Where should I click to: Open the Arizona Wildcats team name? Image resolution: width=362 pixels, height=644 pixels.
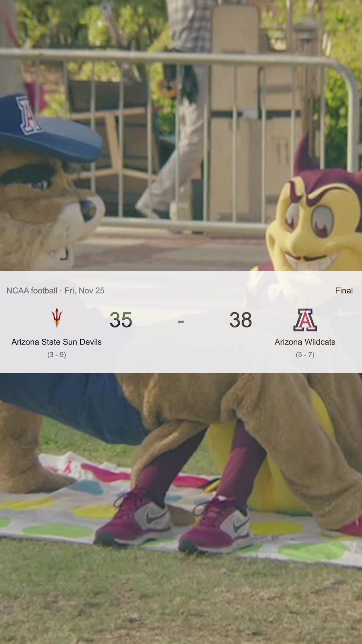tap(305, 342)
